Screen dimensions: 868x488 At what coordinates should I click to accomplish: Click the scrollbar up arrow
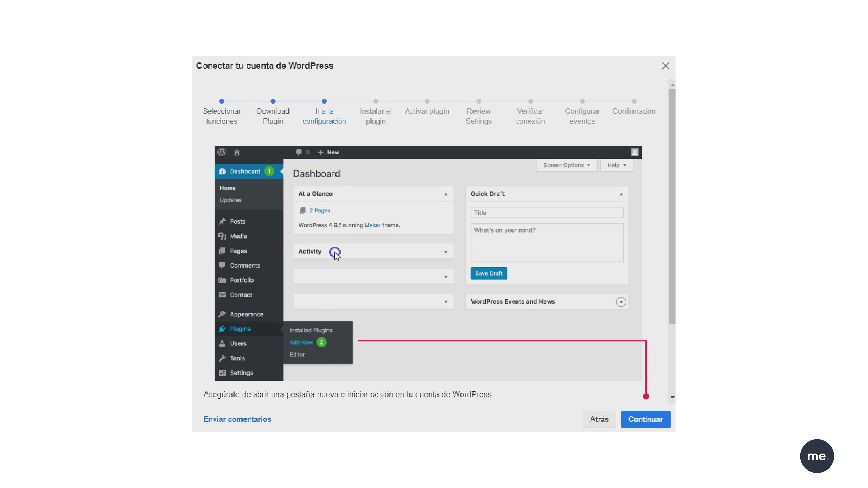[672, 85]
